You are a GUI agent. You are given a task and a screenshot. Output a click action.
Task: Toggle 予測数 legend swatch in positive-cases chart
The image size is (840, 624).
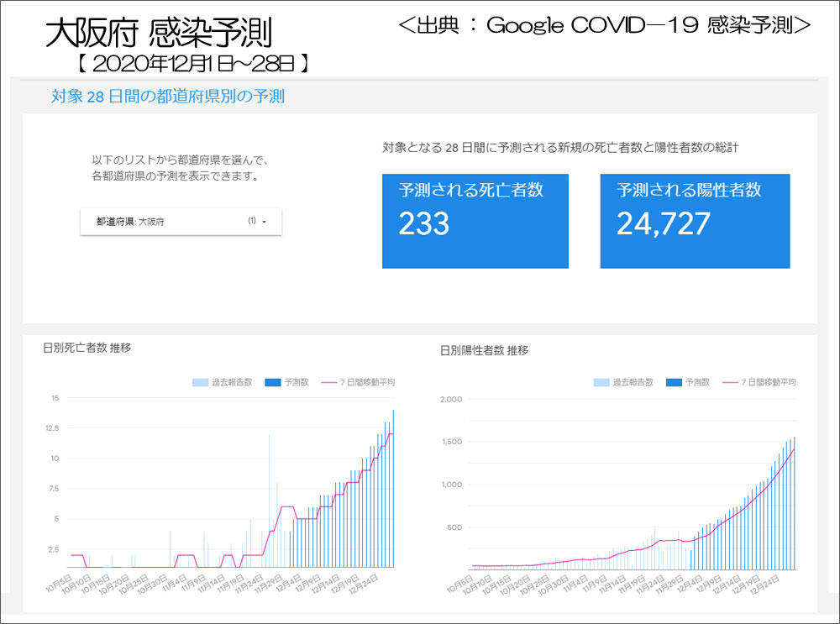(674, 382)
